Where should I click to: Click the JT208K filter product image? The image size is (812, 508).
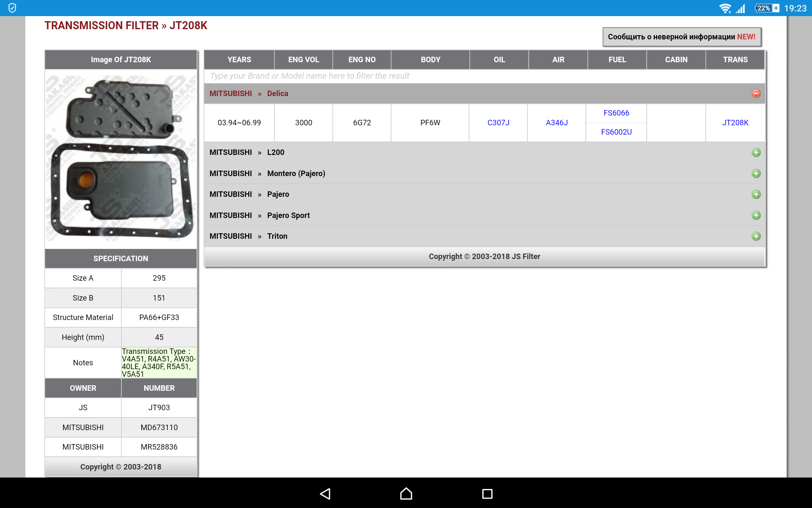click(x=121, y=158)
